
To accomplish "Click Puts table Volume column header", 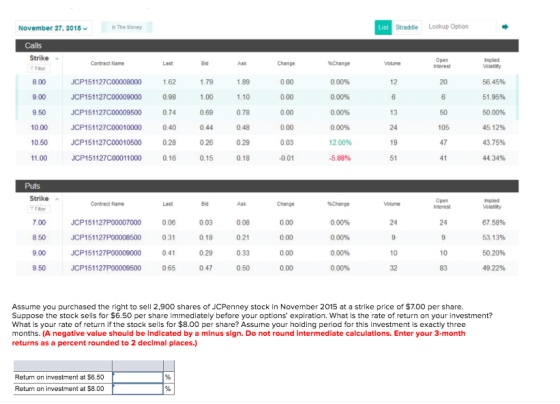I will 392,204.
